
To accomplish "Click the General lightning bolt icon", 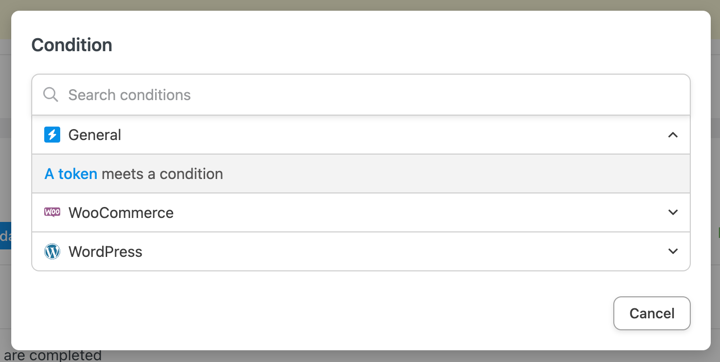I will (52, 135).
